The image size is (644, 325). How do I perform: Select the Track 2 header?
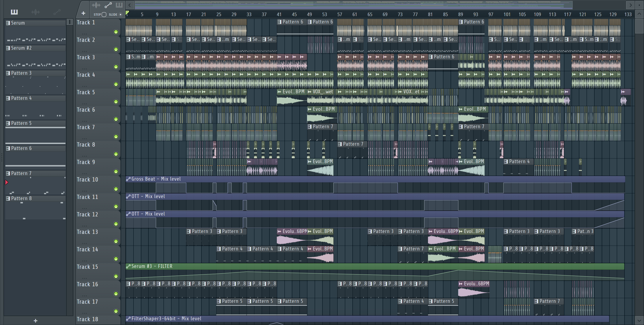[98, 45]
